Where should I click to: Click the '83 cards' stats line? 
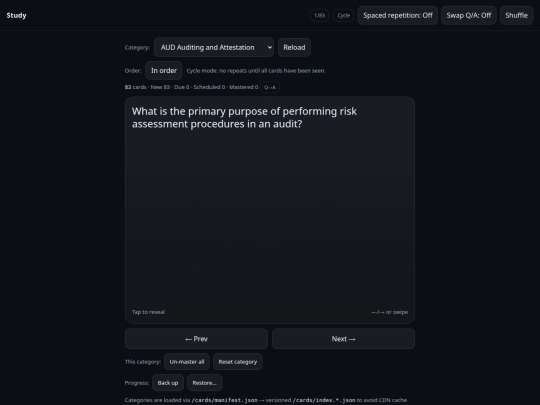[x=191, y=87]
